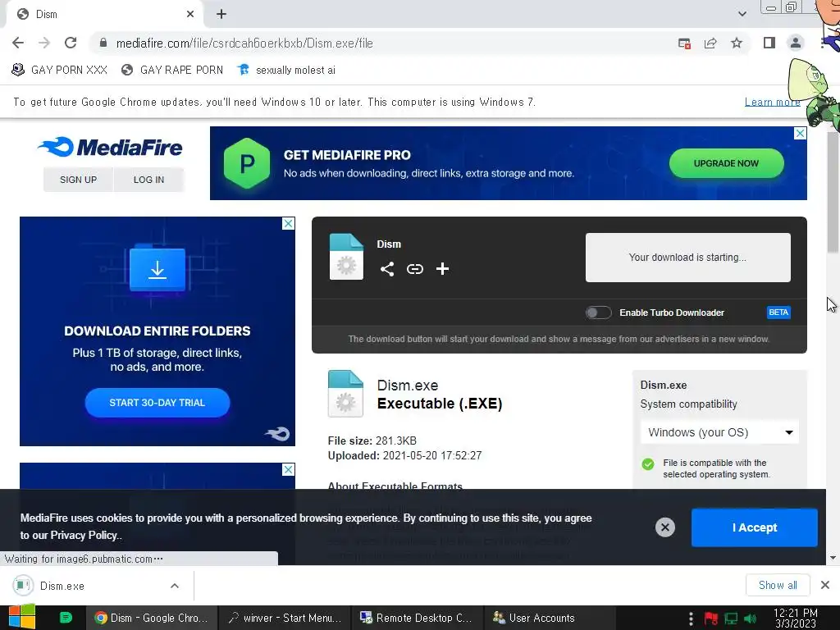Viewport: 840px width, 630px height.
Task: Click the share icon under Dism
Action: (x=387, y=269)
